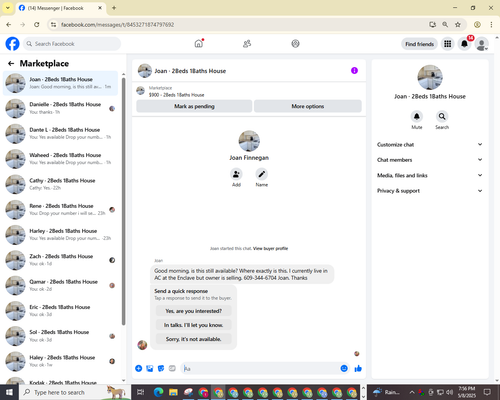This screenshot has width=500, height=400.
Task: Expand Privacy & support section
Action: pyautogui.click(x=430, y=191)
